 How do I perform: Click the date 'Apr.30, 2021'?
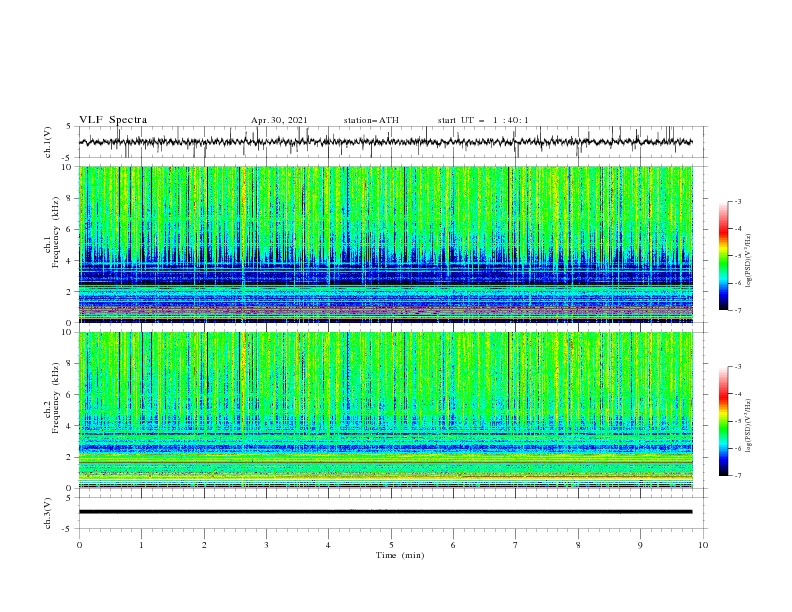[279, 120]
